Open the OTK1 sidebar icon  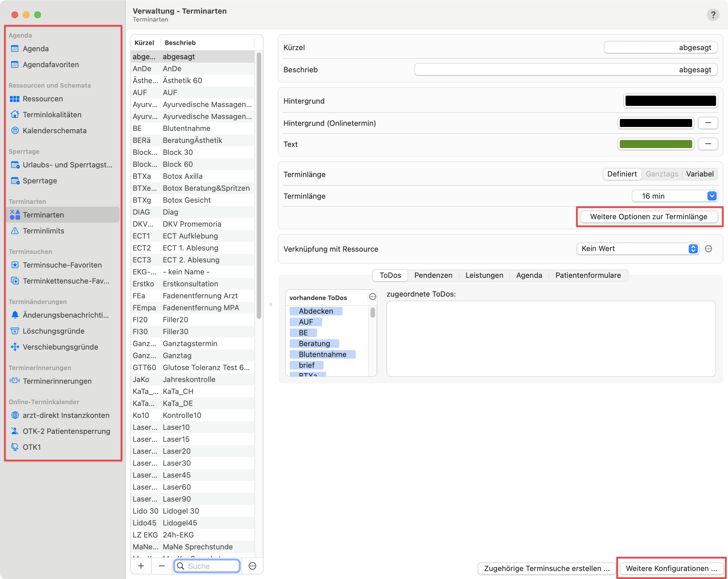(15, 447)
